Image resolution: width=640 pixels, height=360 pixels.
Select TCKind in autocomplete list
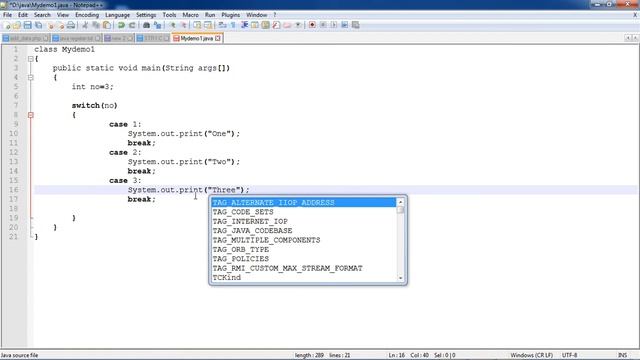point(304,278)
